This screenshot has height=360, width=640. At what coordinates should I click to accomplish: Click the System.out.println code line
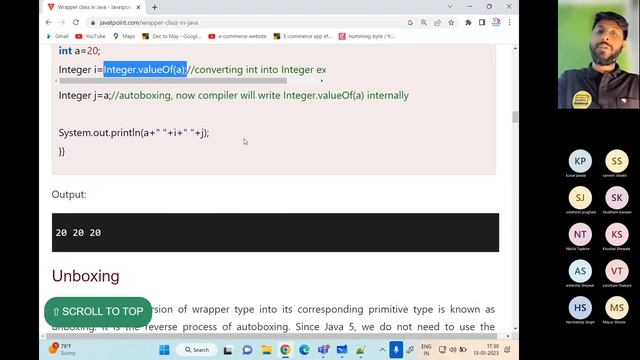click(133, 133)
